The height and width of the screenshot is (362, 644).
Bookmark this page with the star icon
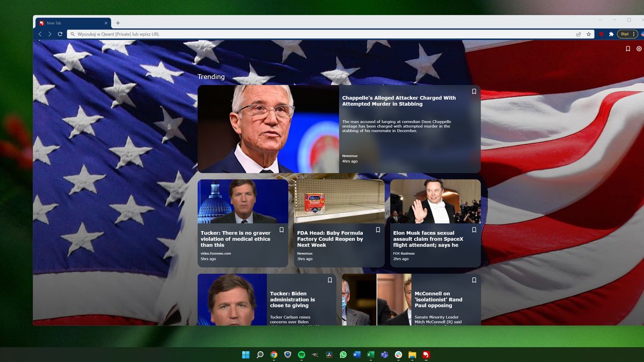tap(589, 34)
